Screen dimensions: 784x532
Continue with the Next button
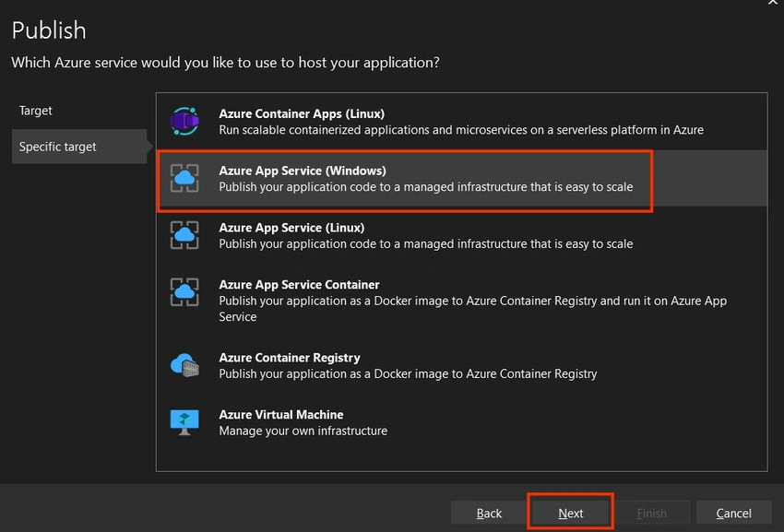(x=571, y=514)
